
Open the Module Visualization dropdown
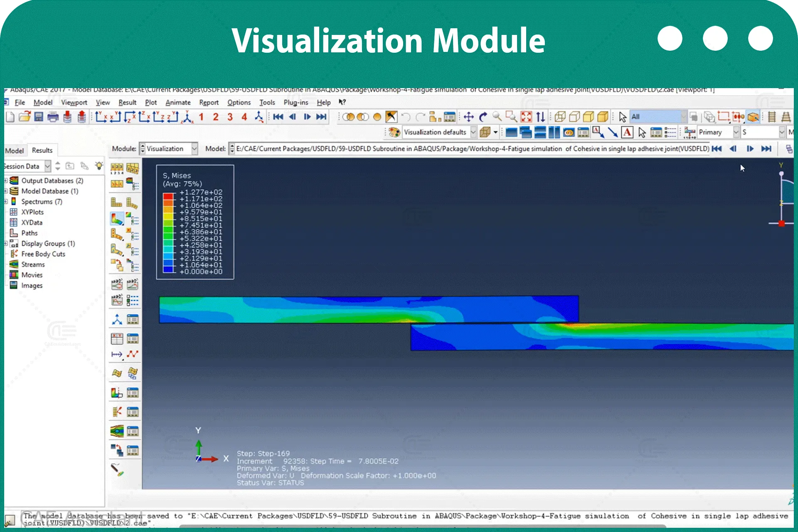[x=168, y=148]
